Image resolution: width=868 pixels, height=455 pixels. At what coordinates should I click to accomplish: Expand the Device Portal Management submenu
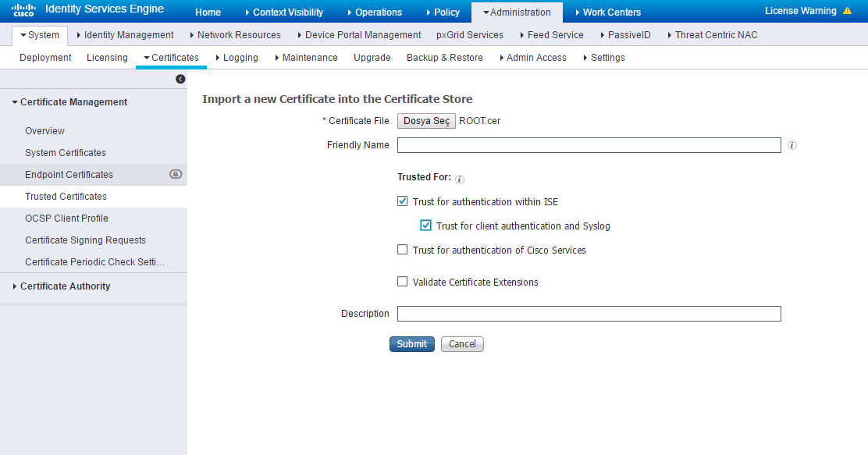click(359, 35)
